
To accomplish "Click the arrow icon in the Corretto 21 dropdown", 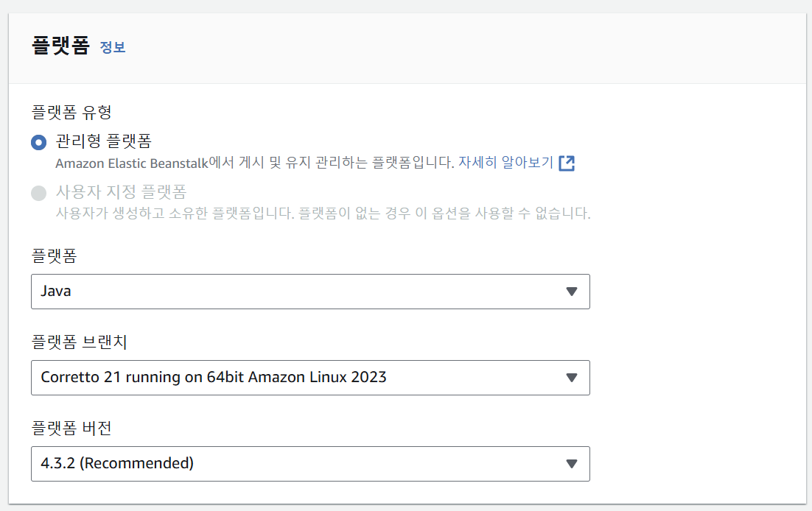I will (571, 378).
